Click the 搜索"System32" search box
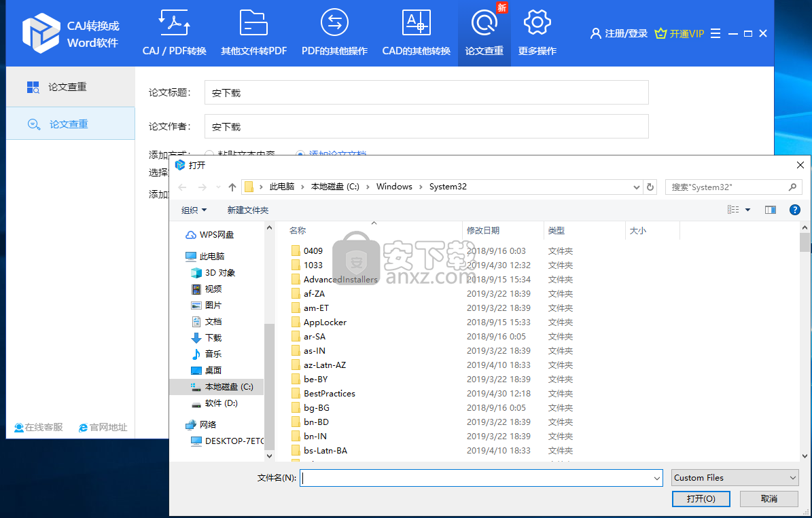 [x=733, y=187]
